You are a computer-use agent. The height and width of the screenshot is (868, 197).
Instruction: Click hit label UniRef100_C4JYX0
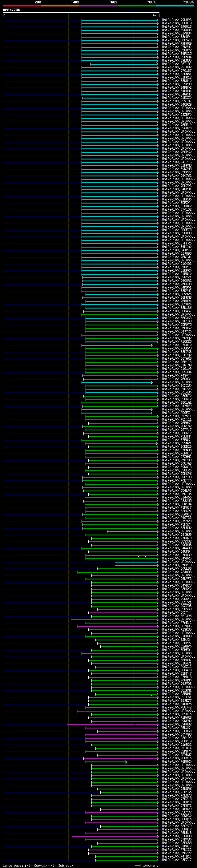point(177,331)
